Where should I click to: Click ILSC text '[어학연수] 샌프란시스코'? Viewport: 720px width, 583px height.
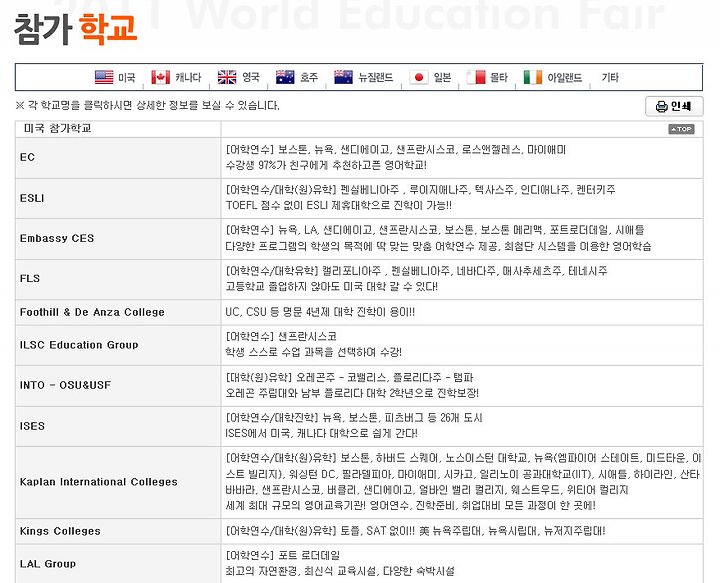point(281,336)
